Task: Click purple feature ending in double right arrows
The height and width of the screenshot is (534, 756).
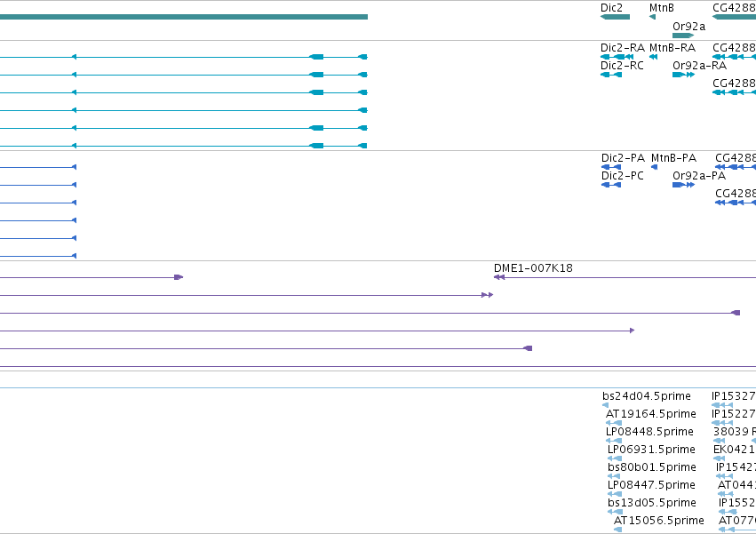Action: click(x=246, y=295)
